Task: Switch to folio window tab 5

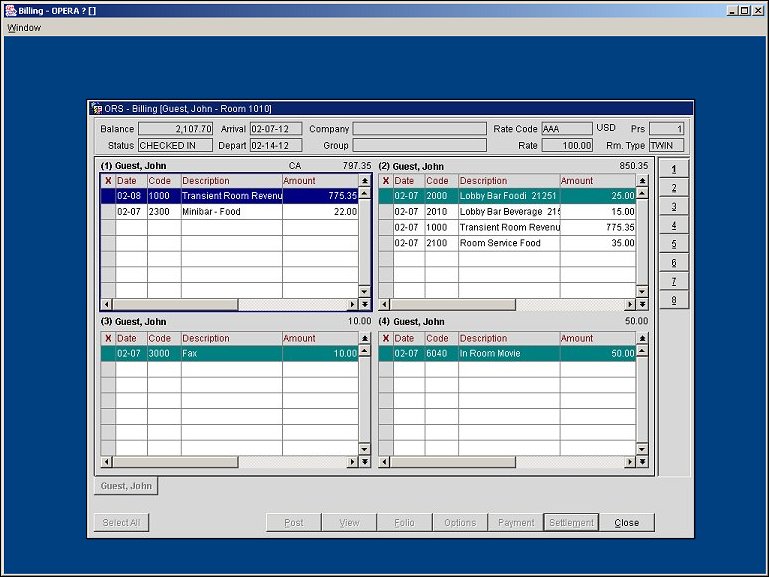Action: point(674,244)
